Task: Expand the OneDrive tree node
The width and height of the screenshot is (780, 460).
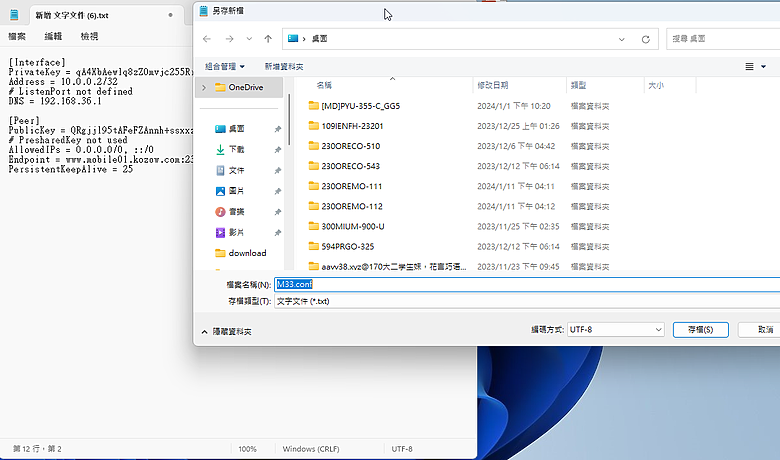Action: point(204,88)
